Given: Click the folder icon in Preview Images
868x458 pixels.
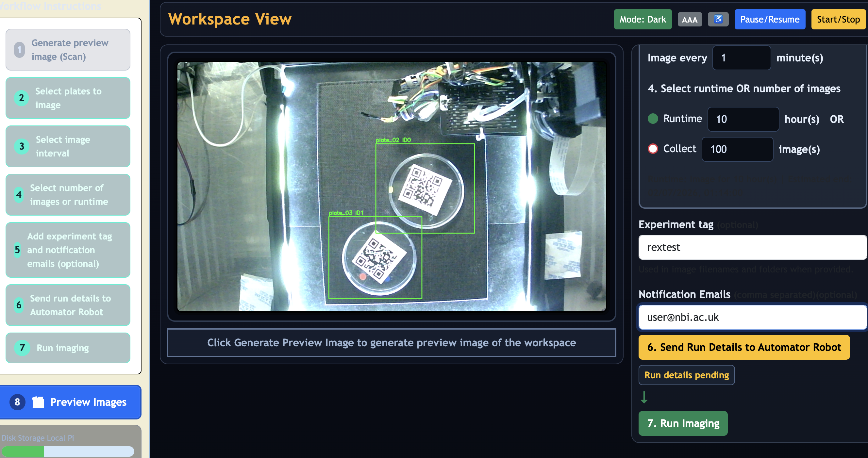Looking at the screenshot, I should click(38, 402).
